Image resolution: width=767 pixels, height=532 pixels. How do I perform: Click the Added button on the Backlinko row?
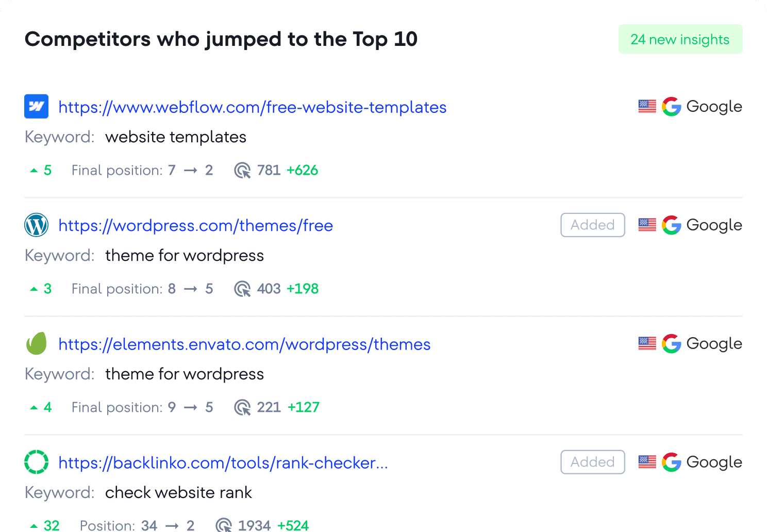(592, 462)
